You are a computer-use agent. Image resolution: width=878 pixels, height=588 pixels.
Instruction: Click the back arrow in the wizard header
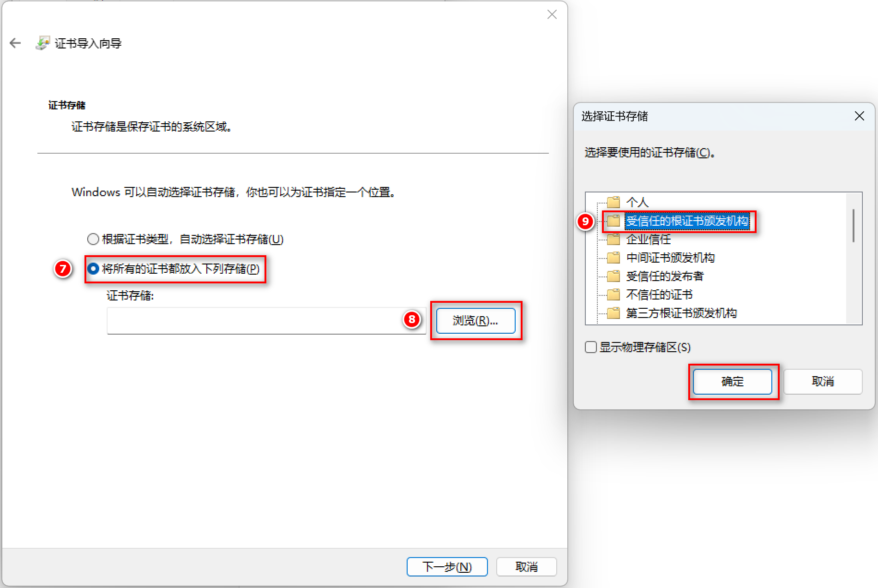point(15,43)
